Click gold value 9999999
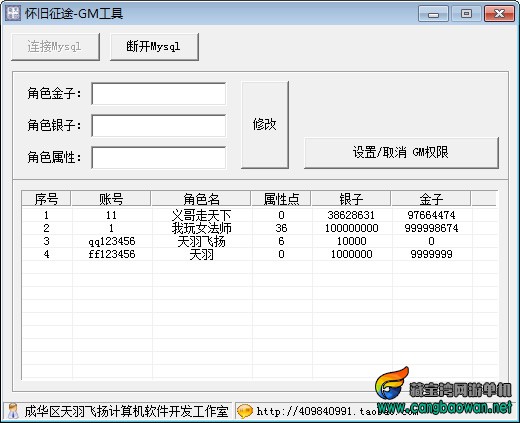 tap(431, 254)
